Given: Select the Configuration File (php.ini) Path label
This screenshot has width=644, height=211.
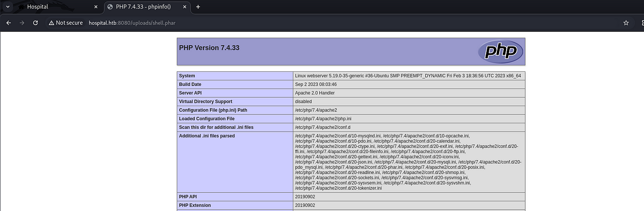Looking at the screenshot, I should (235, 110).
